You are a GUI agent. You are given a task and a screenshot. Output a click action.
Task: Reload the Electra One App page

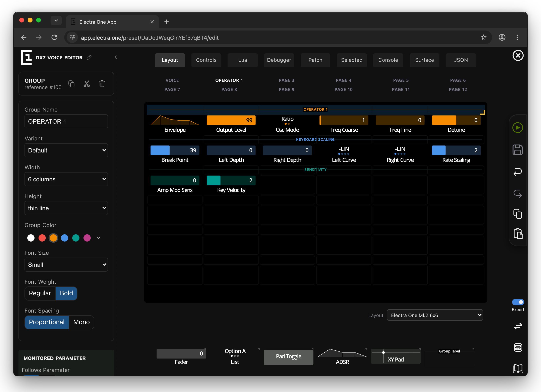(x=54, y=38)
